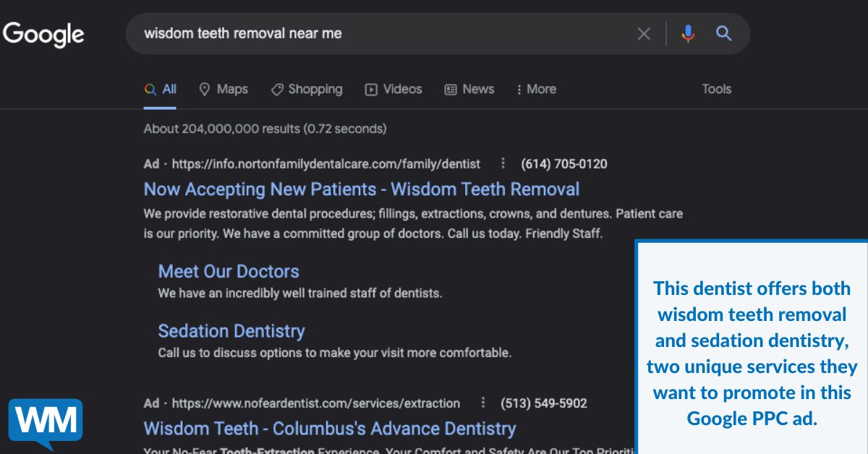Click the Sedation Dentistry sitelink
The image size is (868, 454).
point(231,331)
